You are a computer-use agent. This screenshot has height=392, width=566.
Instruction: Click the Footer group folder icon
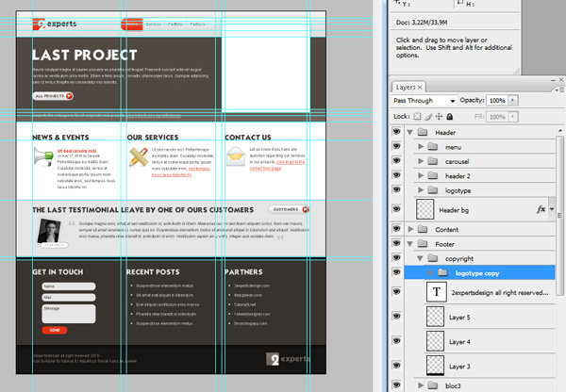point(423,244)
